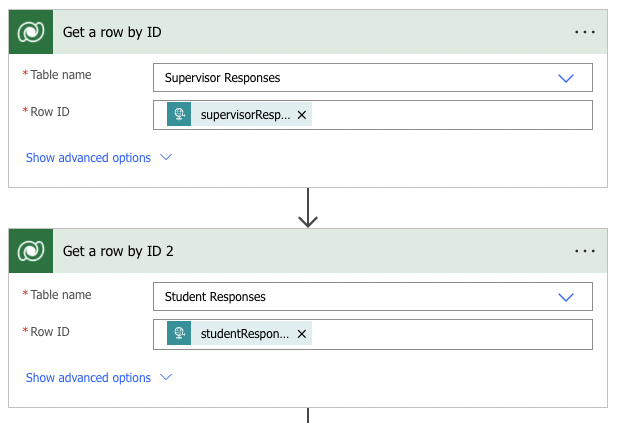This screenshot has width=618, height=423.
Task: Click the Supervisor Responses value text
Action: (x=222, y=78)
